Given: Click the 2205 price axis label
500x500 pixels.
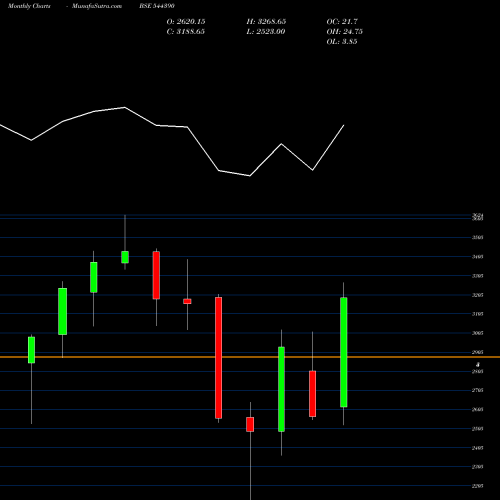Looking at the screenshot, I should [x=478, y=486].
